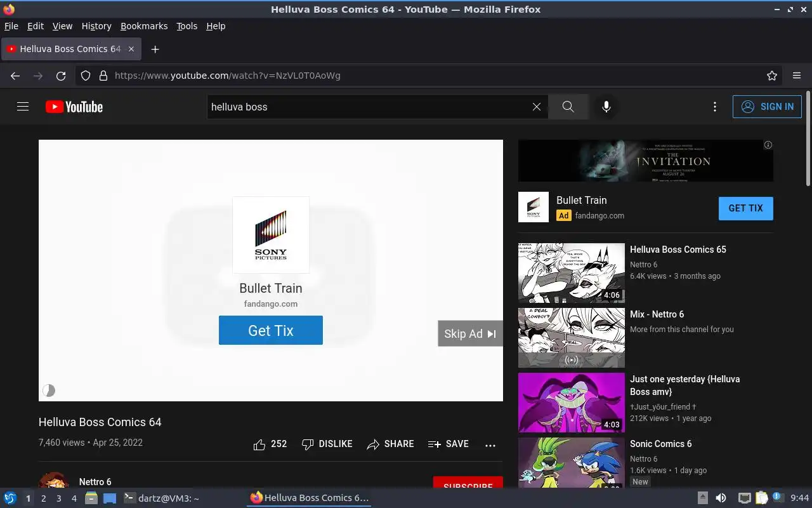Open YouTube settings three-dot menu
Screen dimensions: 812x508
715,107
